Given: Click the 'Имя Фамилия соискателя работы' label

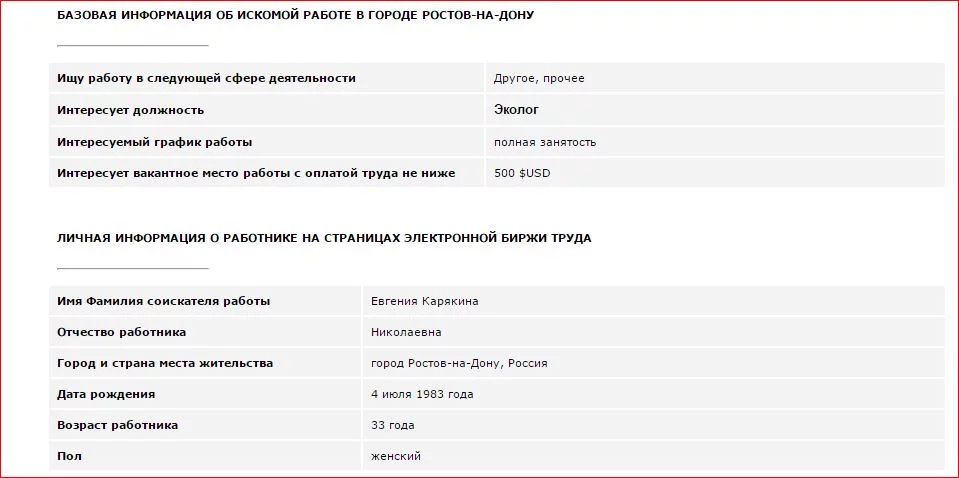Looking at the screenshot, I should click(x=163, y=301).
